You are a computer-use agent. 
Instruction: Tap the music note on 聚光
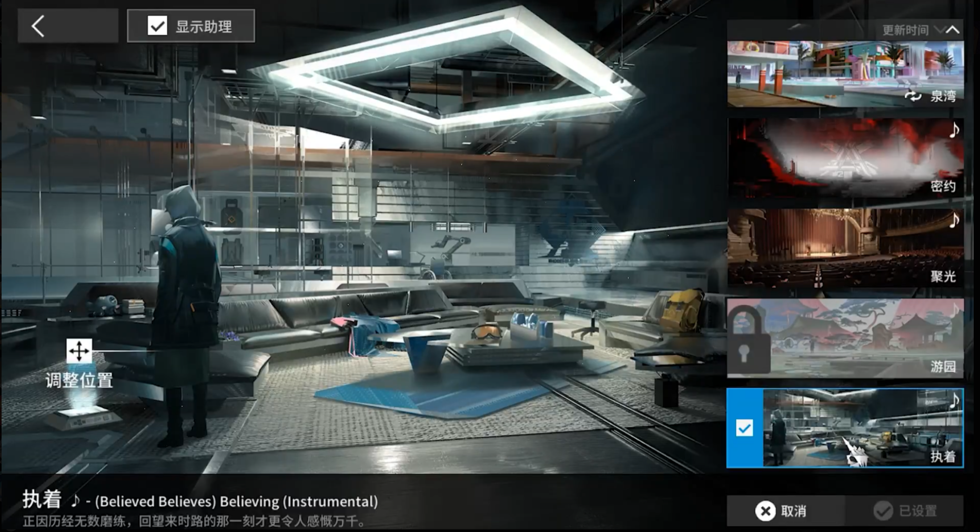click(954, 220)
